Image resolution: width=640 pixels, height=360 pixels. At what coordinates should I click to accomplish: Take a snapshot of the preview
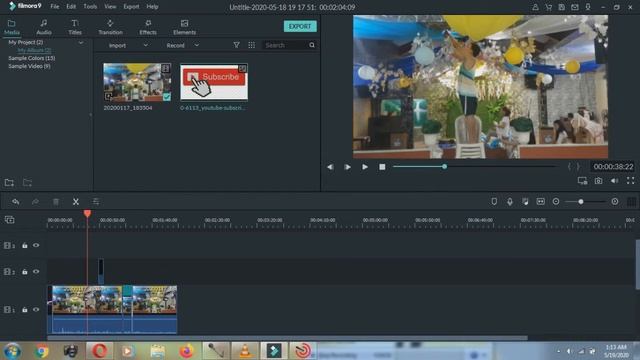598,181
